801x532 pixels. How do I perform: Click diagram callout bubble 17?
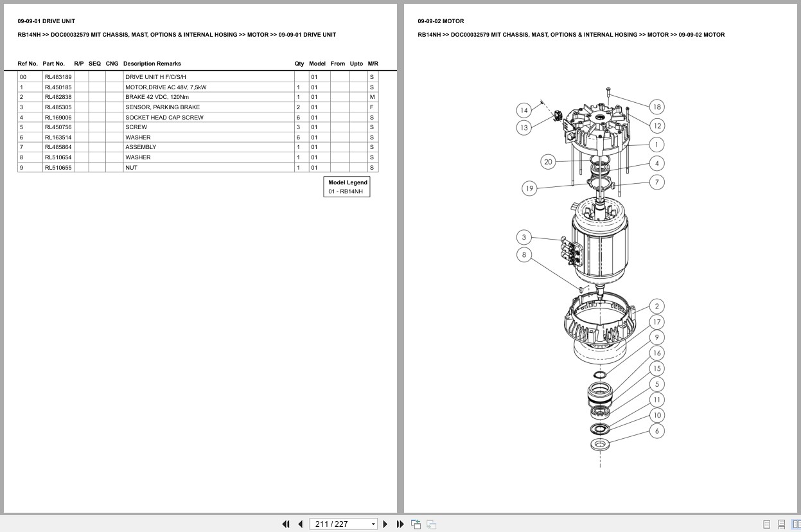[x=656, y=322]
